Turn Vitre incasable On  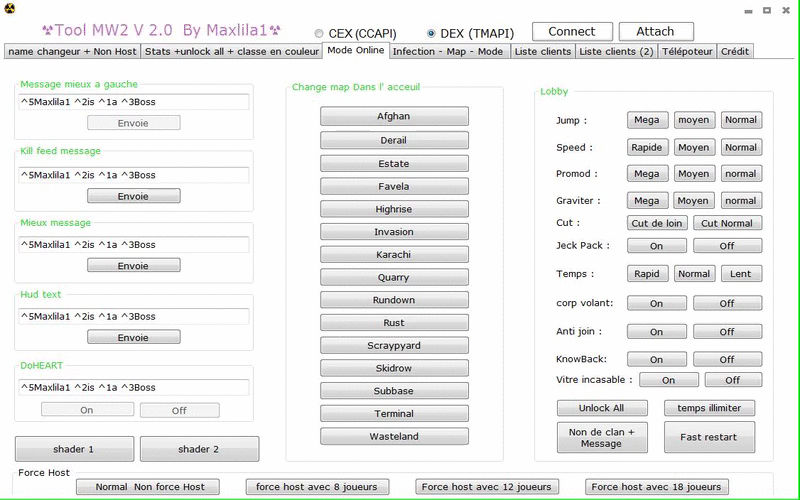point(669,380)
